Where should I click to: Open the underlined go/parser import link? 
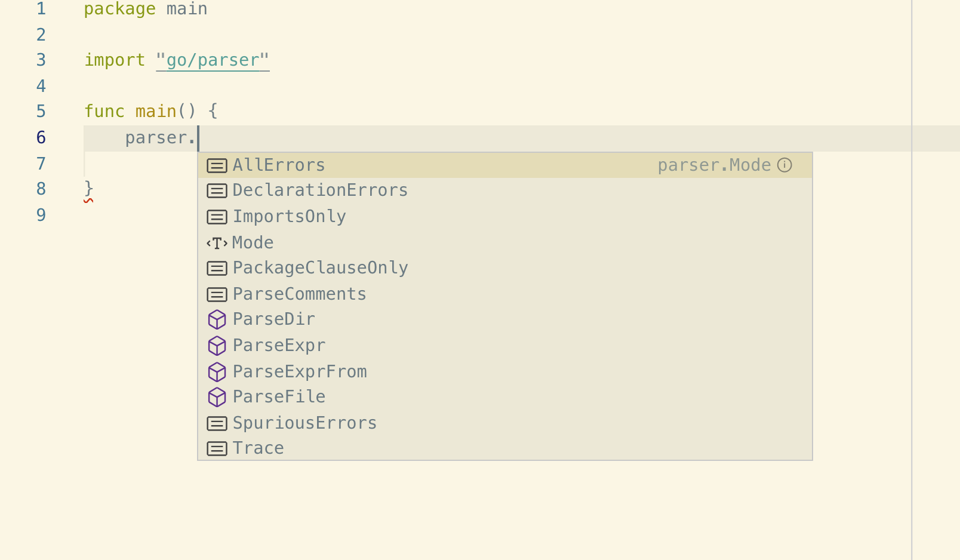coord(212,60)
